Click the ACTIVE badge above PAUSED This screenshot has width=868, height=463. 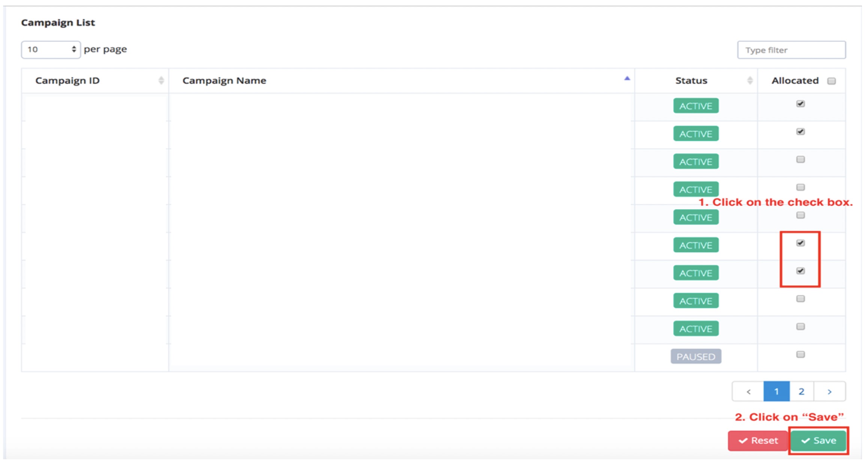[696, 329]
